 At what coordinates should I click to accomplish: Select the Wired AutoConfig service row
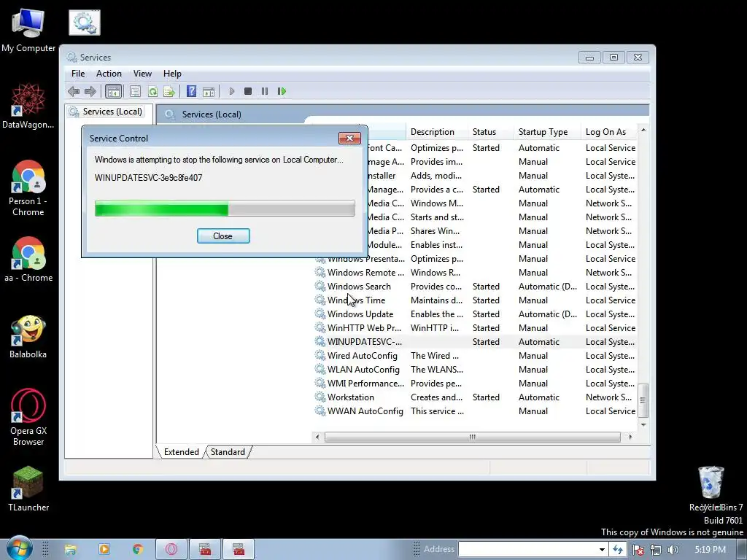(476, 355)
